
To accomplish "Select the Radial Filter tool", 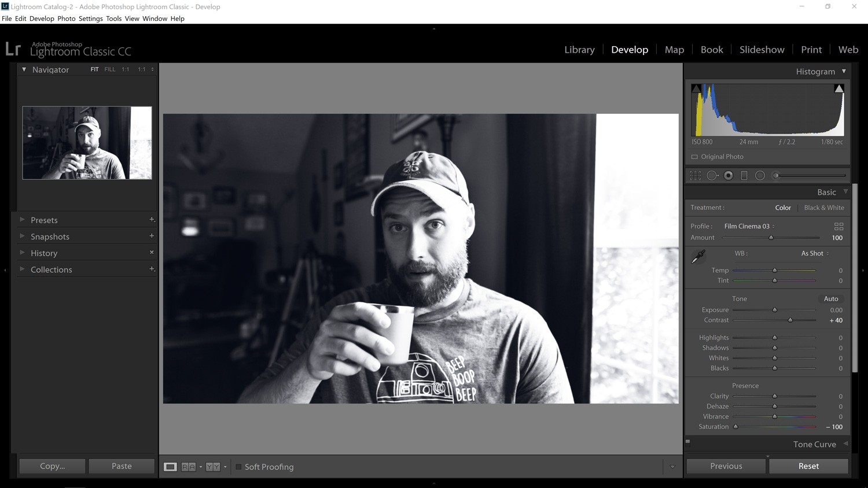I will pos(760,175).
